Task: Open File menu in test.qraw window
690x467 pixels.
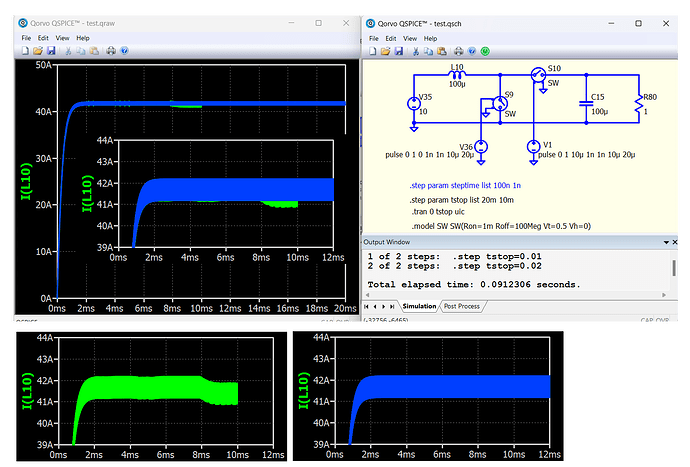Action: point(26,38)
